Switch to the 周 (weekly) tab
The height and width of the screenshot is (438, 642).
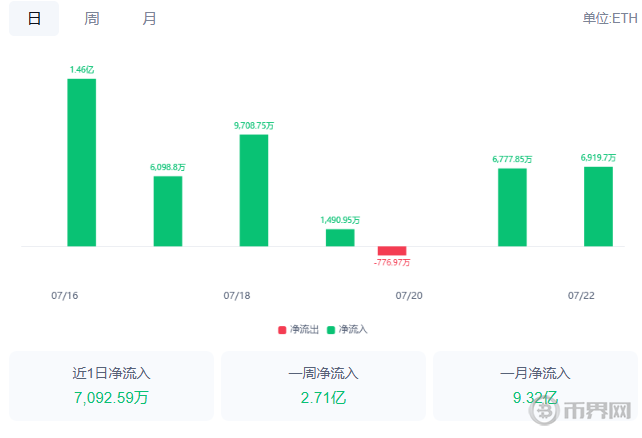pos(92,18)
